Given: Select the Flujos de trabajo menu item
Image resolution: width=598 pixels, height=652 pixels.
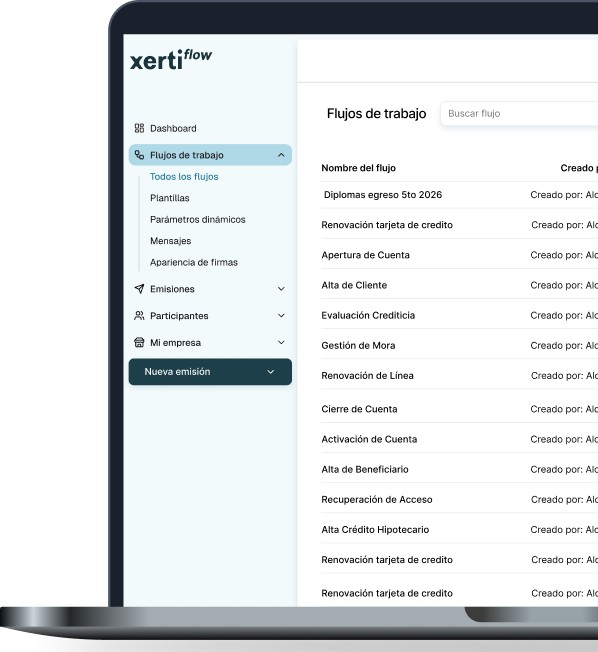Looking at the screenshot, I should pos(210,155).
